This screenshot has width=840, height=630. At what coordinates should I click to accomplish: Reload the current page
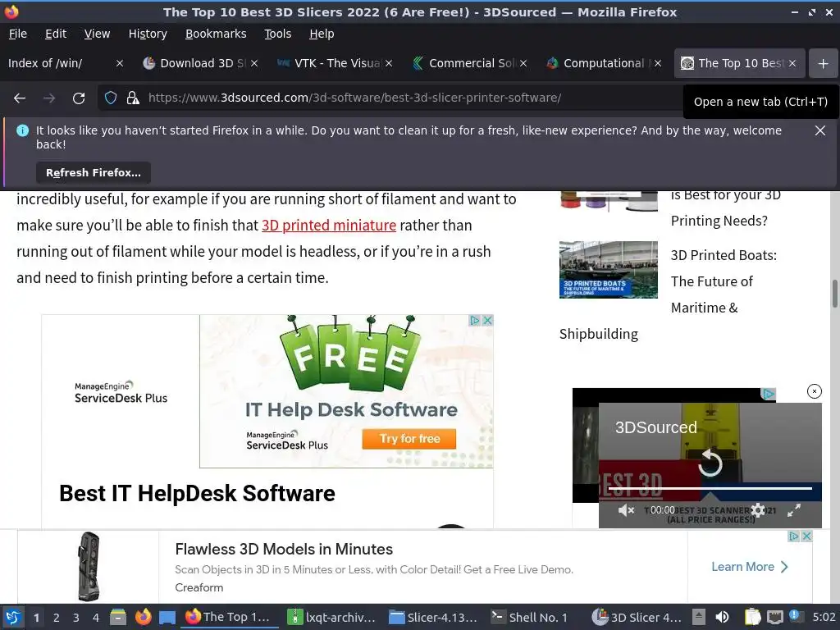tap(79, 98)
